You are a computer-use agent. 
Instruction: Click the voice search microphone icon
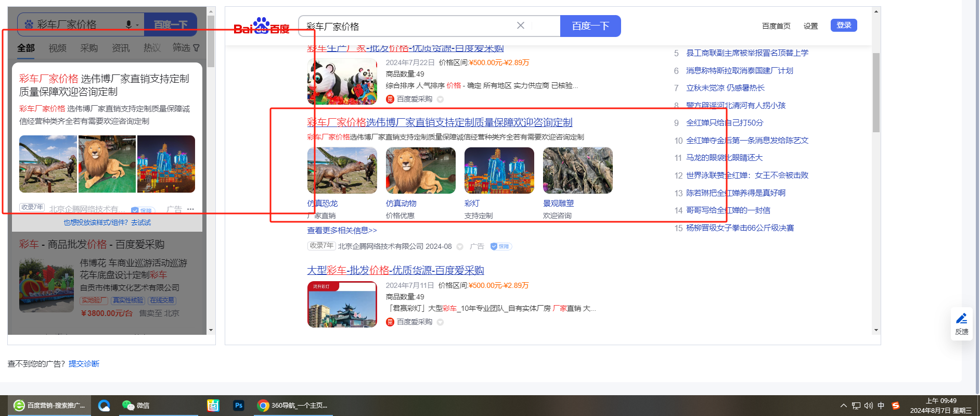tap(128, 24)
